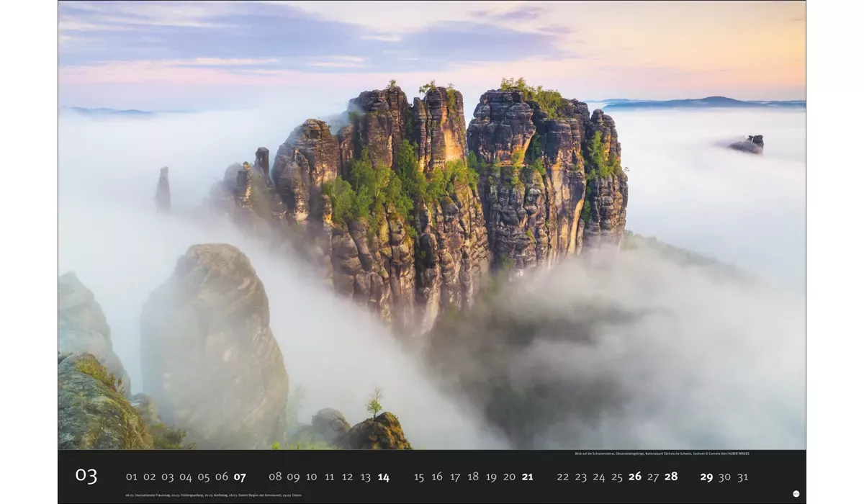864x504 pixels.
Task: Open the misty rock formation photo
Action: (x=432, y=225)
